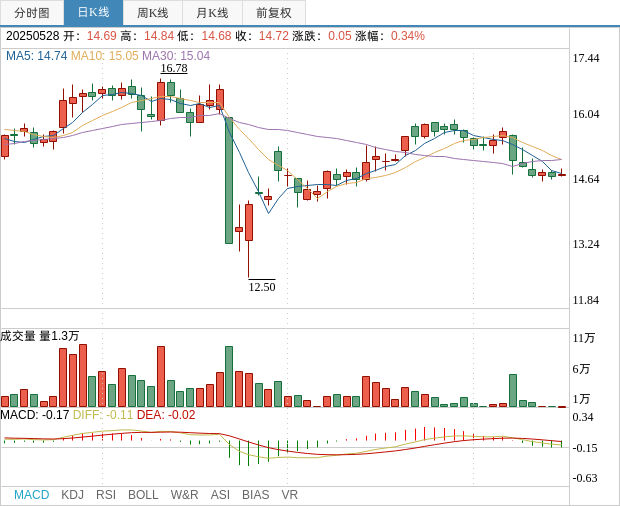The width and height of the screenshot is (620, 506).
Task: Choose the W&R indicator
Action: pos(184,495)
